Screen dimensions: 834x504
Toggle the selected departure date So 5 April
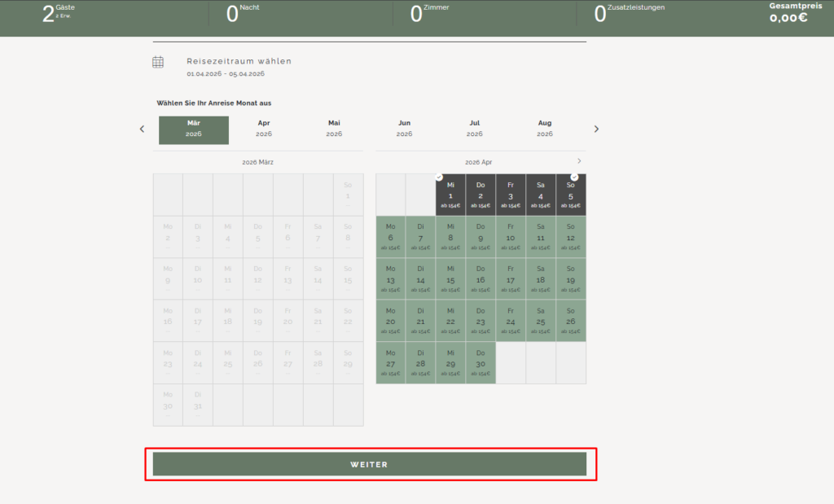pos(571,195)
